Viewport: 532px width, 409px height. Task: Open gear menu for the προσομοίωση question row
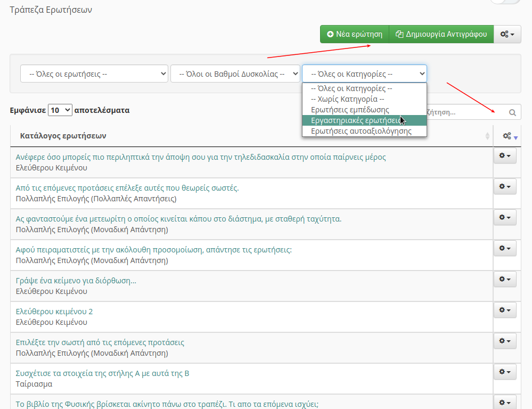pos(505,248)
